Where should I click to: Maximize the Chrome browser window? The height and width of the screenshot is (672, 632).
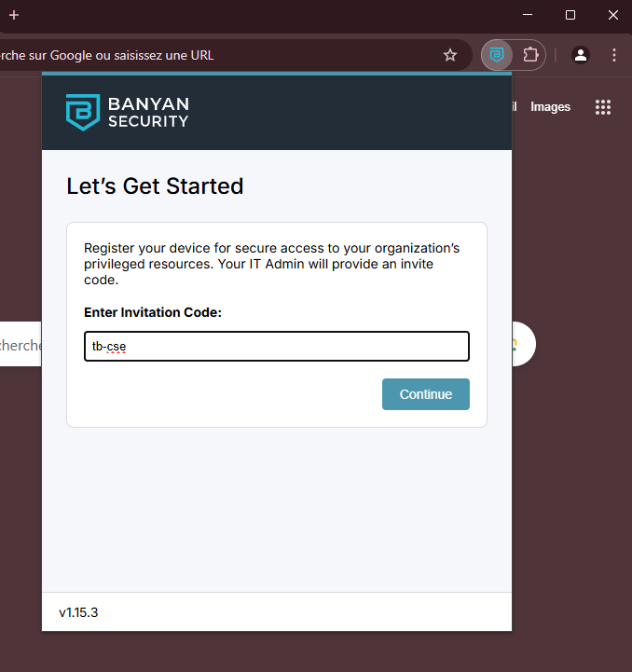pos(570,15)
